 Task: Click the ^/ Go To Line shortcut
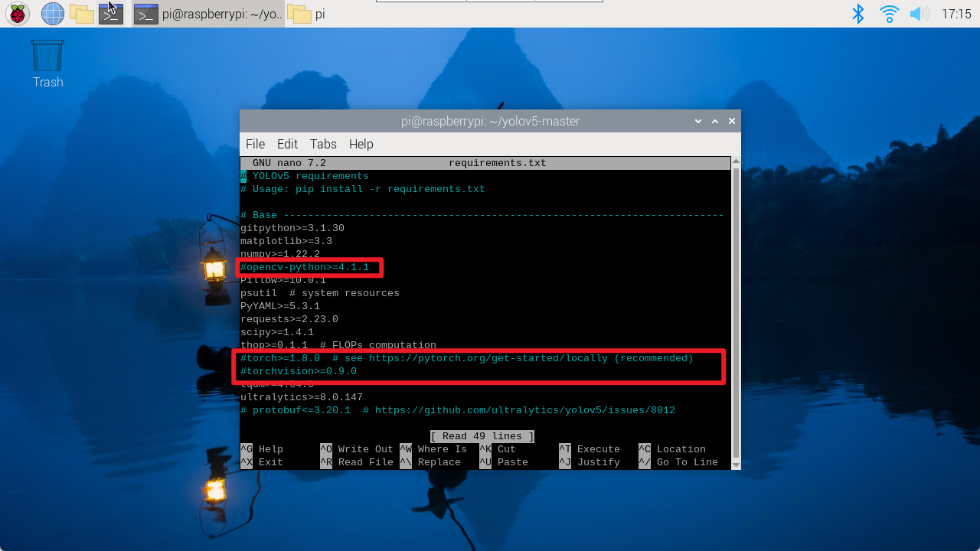coord(678,462)
